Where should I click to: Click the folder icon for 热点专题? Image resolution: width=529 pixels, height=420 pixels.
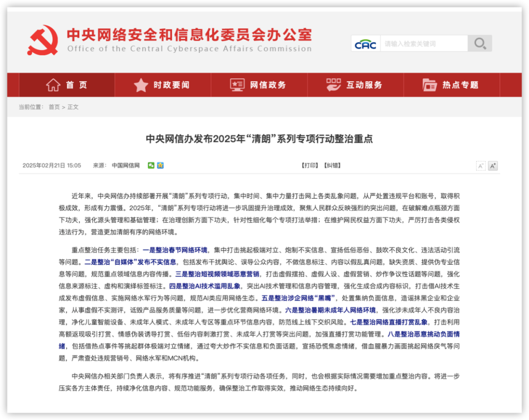click(x=430, y=85)
